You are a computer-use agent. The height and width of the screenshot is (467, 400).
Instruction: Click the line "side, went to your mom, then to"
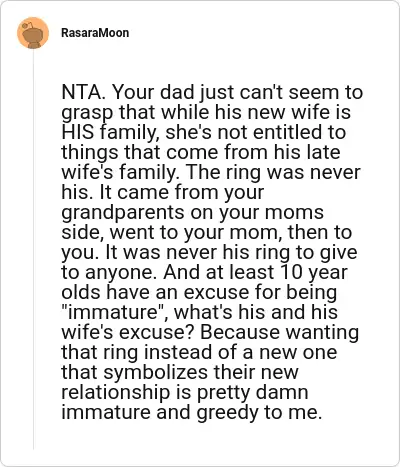[x=207, y=232]
